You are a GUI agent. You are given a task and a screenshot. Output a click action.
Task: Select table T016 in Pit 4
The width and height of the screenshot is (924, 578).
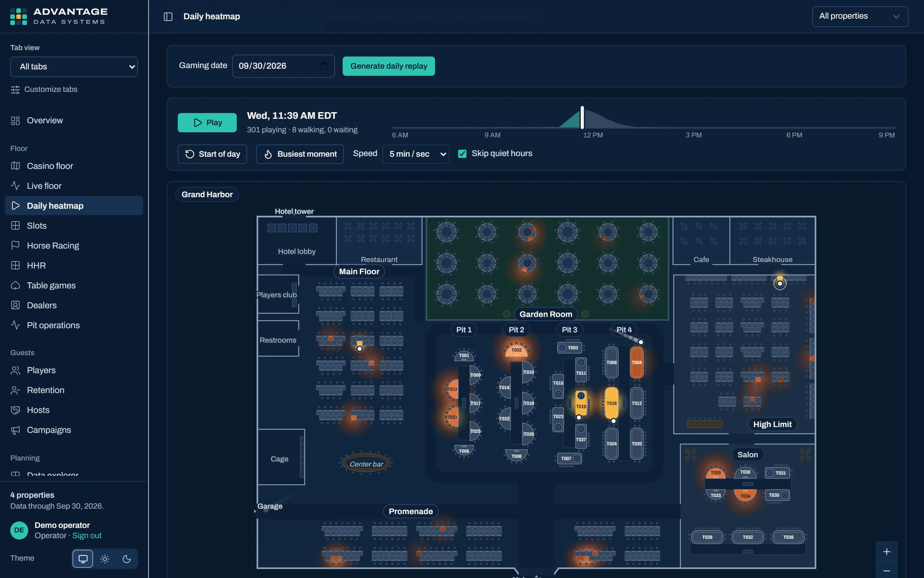point(612,403)
